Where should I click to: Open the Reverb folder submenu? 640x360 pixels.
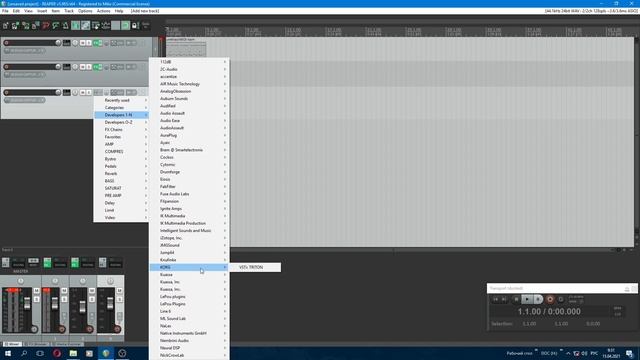[x=121, y=173]
